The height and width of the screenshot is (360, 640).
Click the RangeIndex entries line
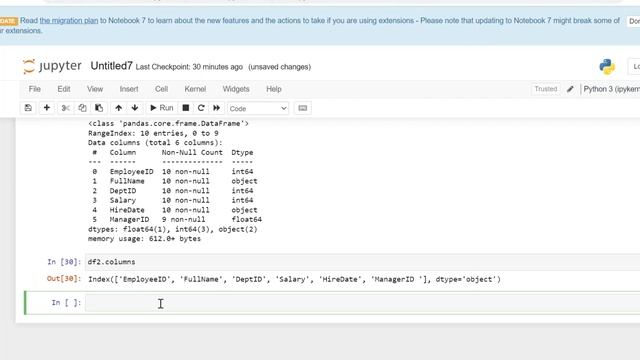coord(153,133)
